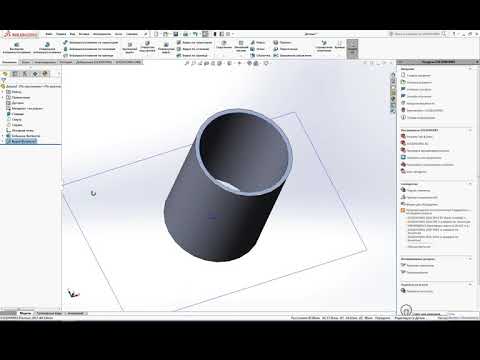Select Материал row in feature tree

tap(25, 108)
